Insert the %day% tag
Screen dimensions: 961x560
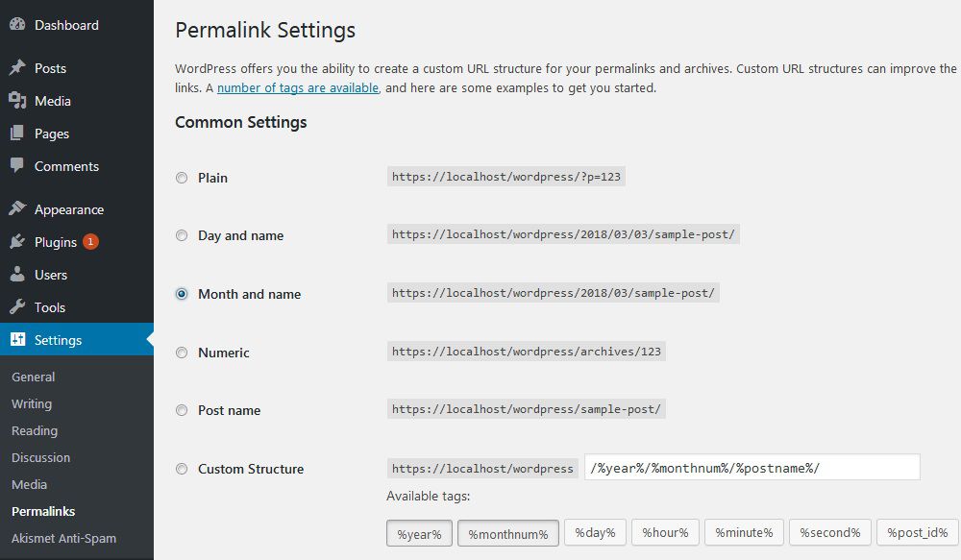tap(595, 532)
